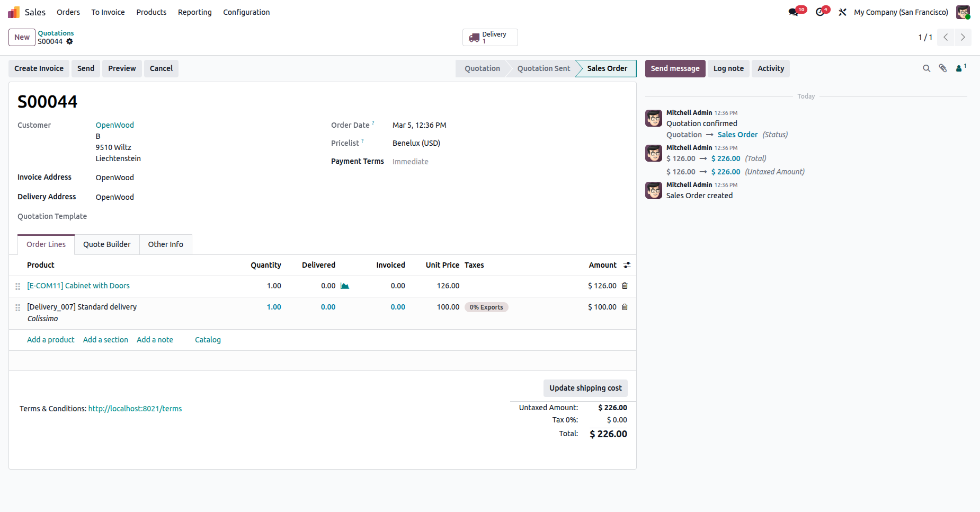
Task: Click the Log note button
Action: 729,68
